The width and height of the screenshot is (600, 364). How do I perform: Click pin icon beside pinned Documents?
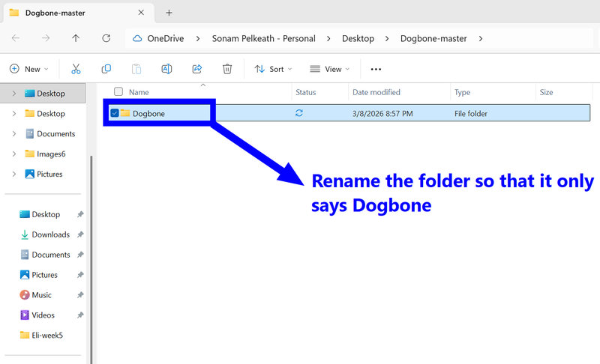tap(80, 255)
